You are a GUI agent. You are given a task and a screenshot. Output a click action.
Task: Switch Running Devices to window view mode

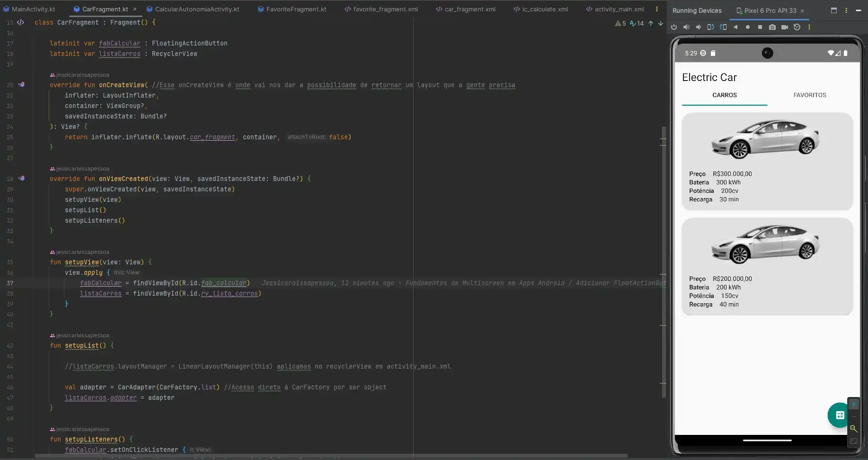834,10
